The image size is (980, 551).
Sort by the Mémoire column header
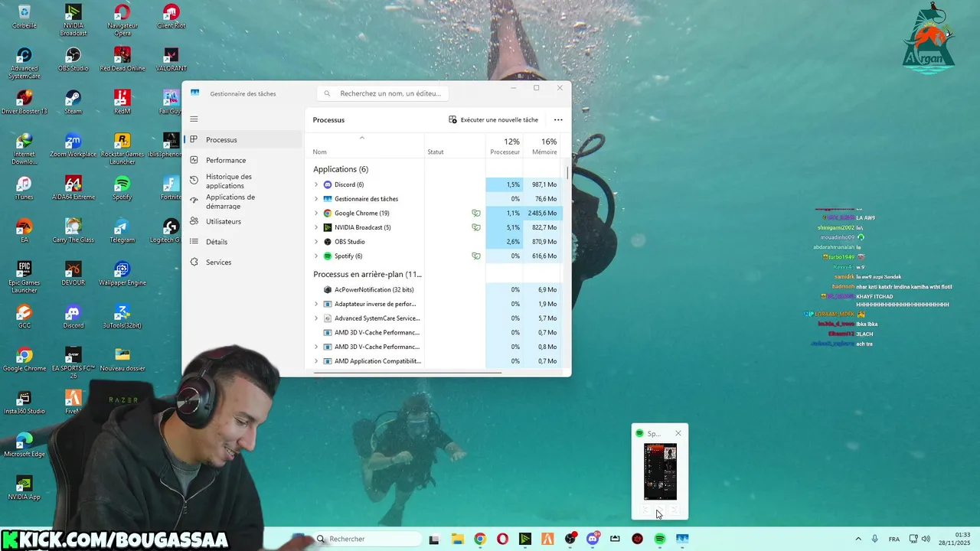coord(543,145)
